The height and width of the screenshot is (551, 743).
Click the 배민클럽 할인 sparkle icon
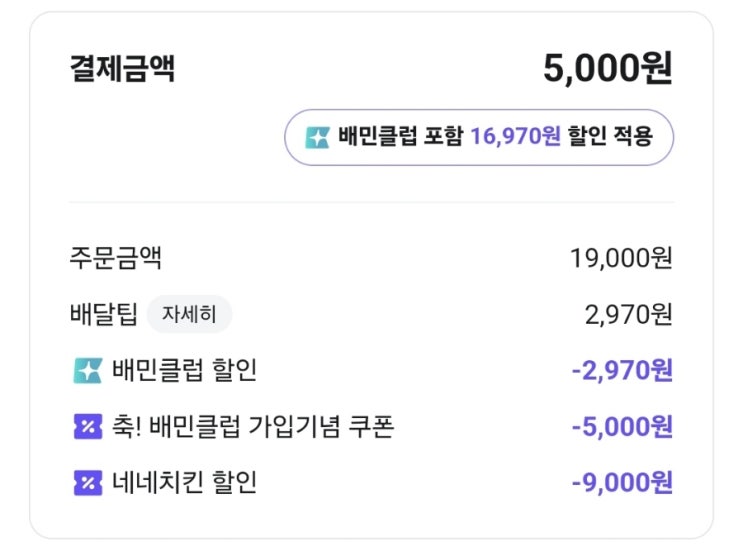[x=88, y=371]
